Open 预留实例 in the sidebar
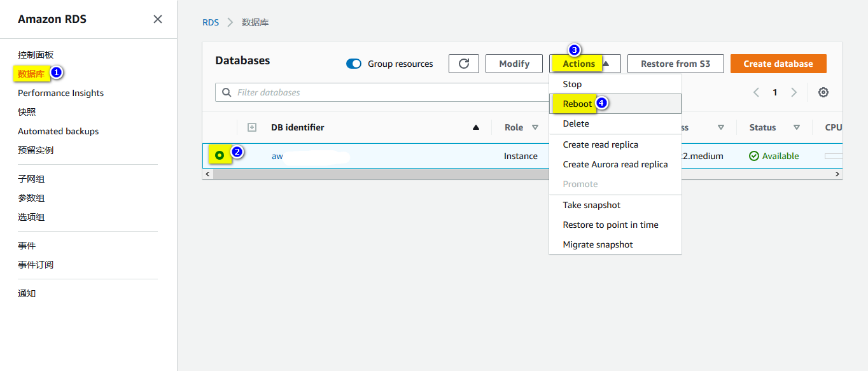Viewport: 868px width, 371px height. [36, 150]
